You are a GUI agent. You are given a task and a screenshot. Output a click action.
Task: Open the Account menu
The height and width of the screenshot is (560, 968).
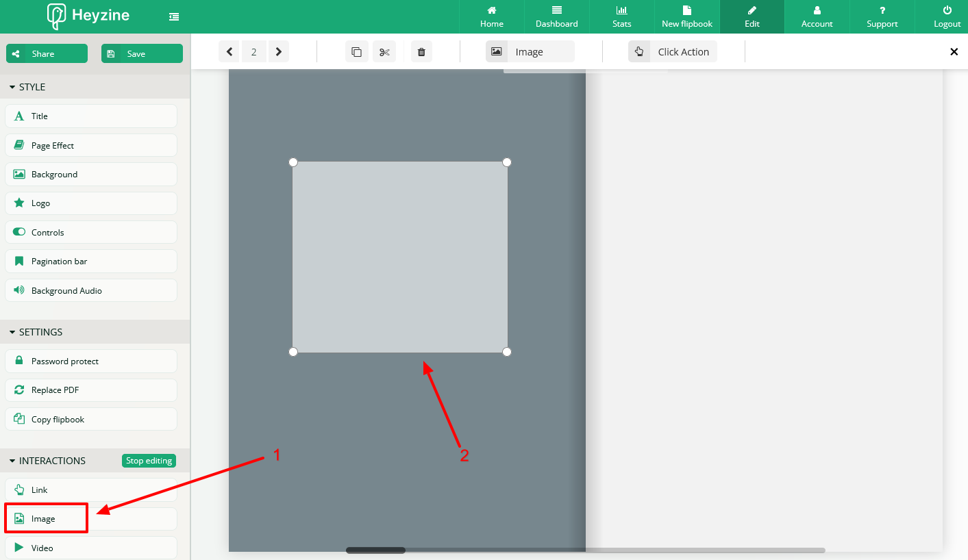[x=817, y=16]
